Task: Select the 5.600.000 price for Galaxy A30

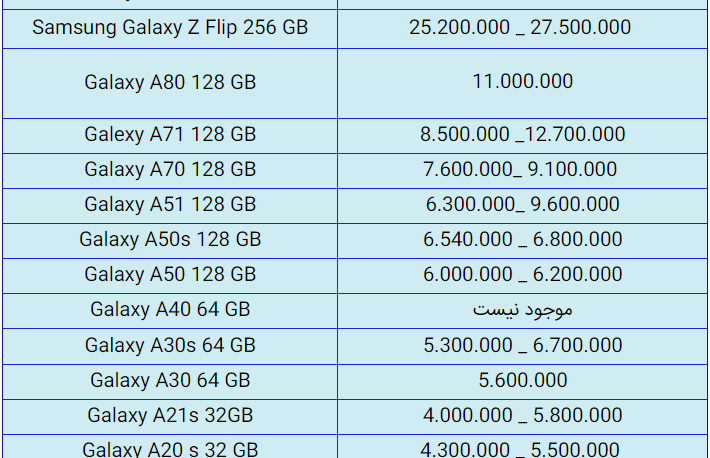Action: [x=523, y=380]
